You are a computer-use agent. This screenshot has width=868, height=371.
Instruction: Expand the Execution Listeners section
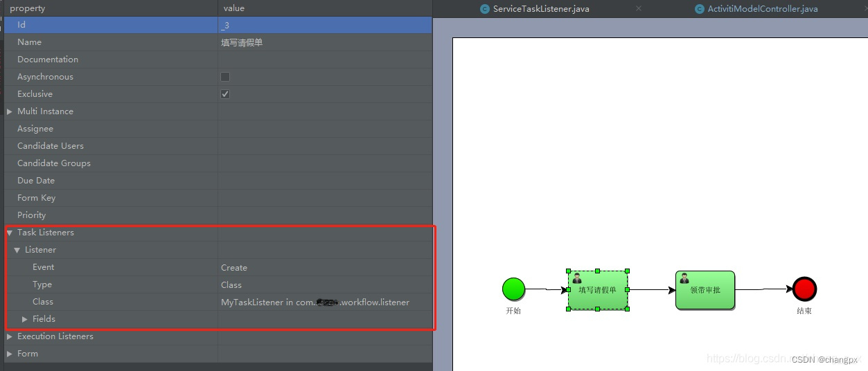10,336
